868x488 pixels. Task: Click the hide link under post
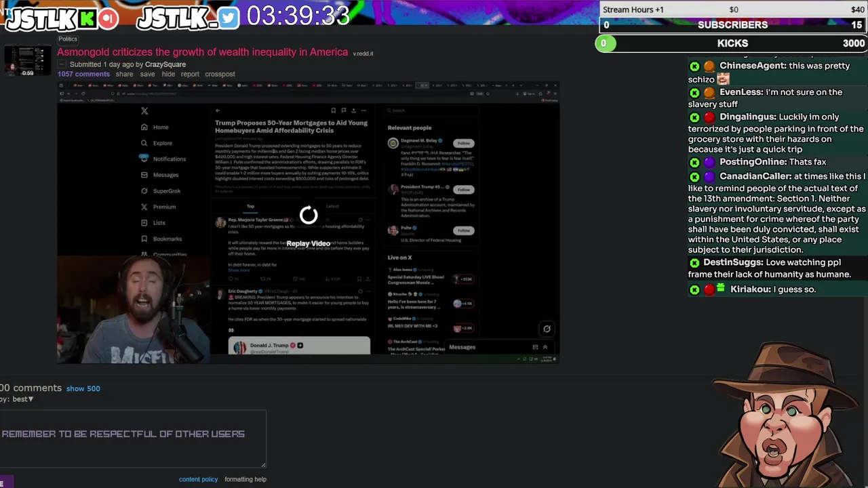[x=168, y=74]
